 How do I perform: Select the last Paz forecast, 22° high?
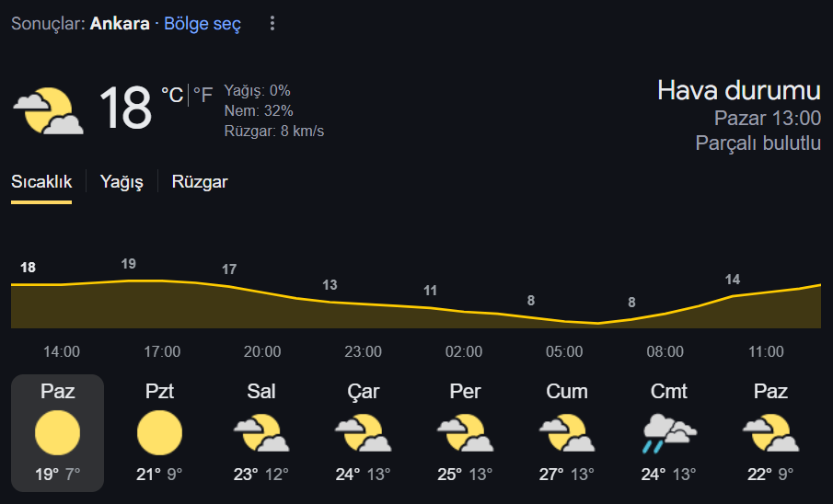coord(770,432)
